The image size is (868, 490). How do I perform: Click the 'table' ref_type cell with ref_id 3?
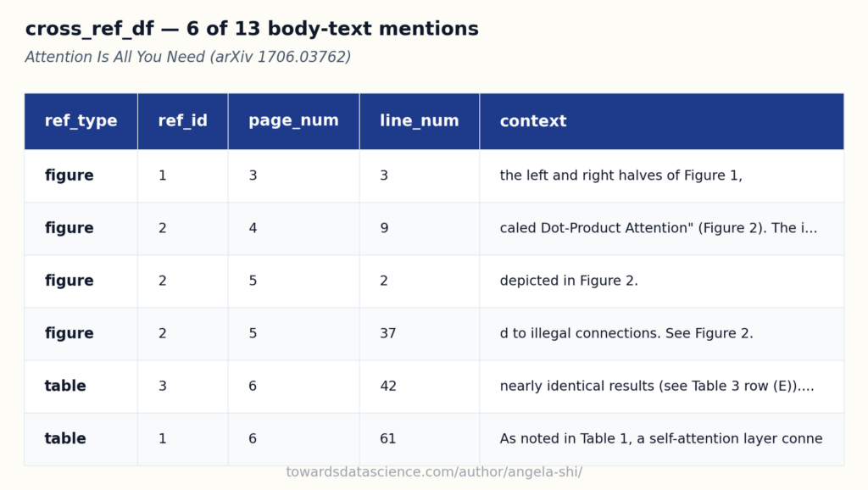[81, 386]
